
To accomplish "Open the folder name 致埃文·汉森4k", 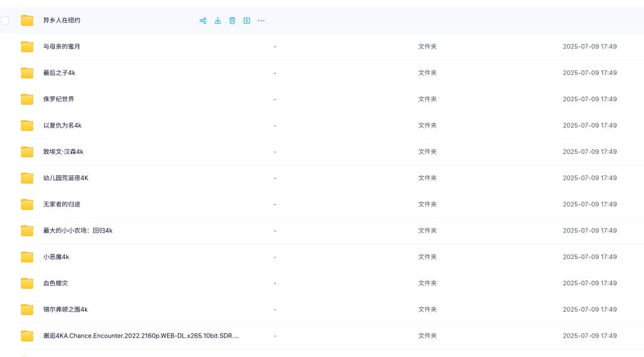I will tap(64, 151).
